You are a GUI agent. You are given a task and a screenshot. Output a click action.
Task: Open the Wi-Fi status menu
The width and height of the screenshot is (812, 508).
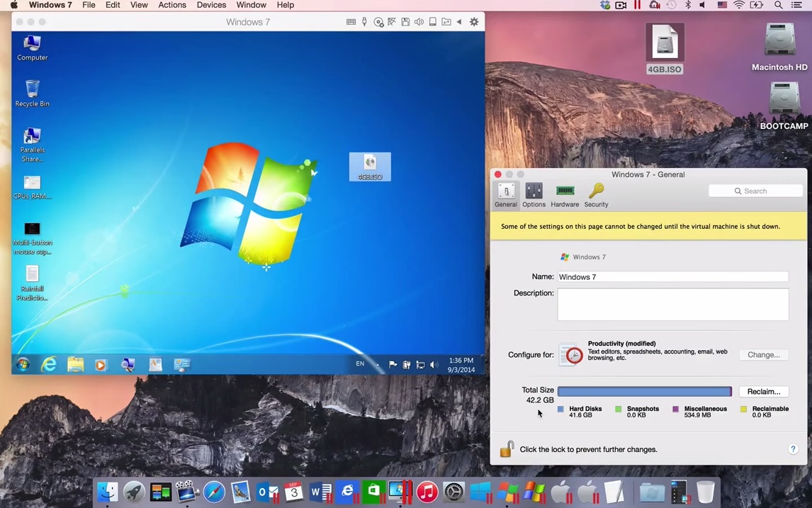tap(739, 5)
